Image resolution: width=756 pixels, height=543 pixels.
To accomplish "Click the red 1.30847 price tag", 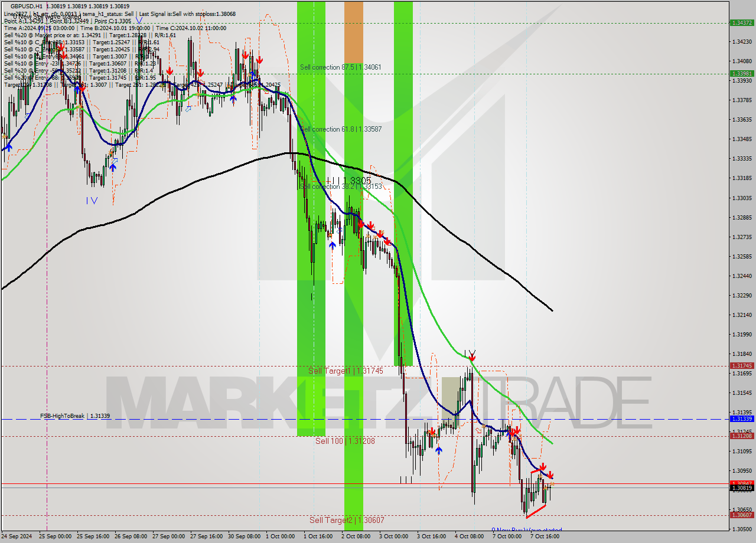I will tap(742, 483).
